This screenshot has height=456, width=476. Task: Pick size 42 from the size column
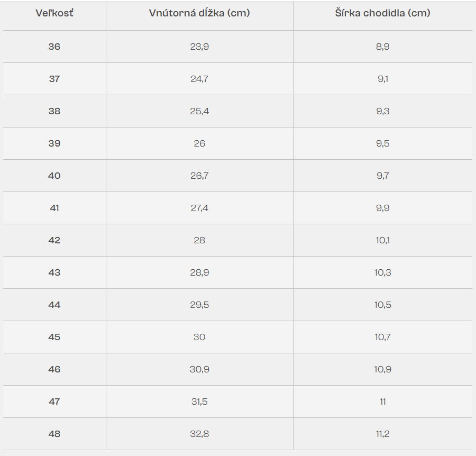click(54, 240)
